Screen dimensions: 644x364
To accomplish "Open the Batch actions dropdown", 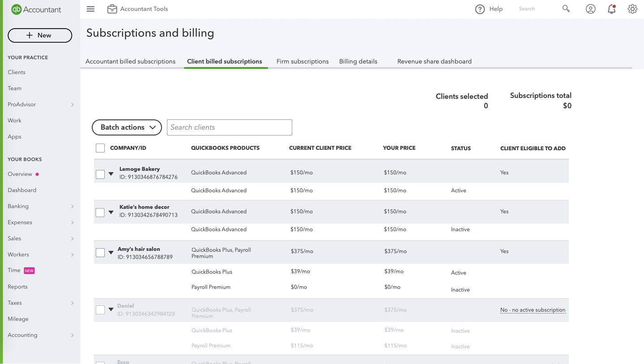I will click(127, 127).
